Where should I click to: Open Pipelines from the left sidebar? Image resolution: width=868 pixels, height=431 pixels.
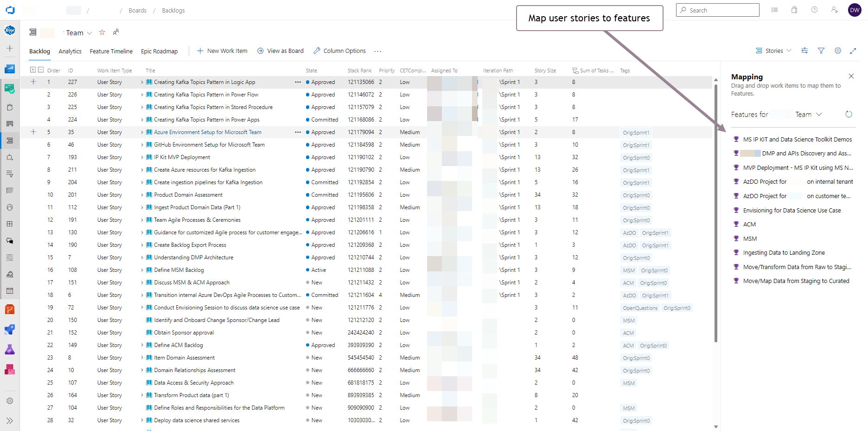(x=10, y=329)
